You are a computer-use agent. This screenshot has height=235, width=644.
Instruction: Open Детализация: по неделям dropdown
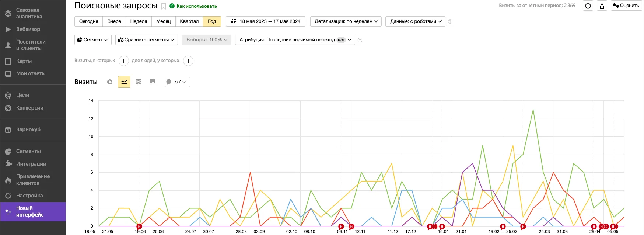point(346,21)
